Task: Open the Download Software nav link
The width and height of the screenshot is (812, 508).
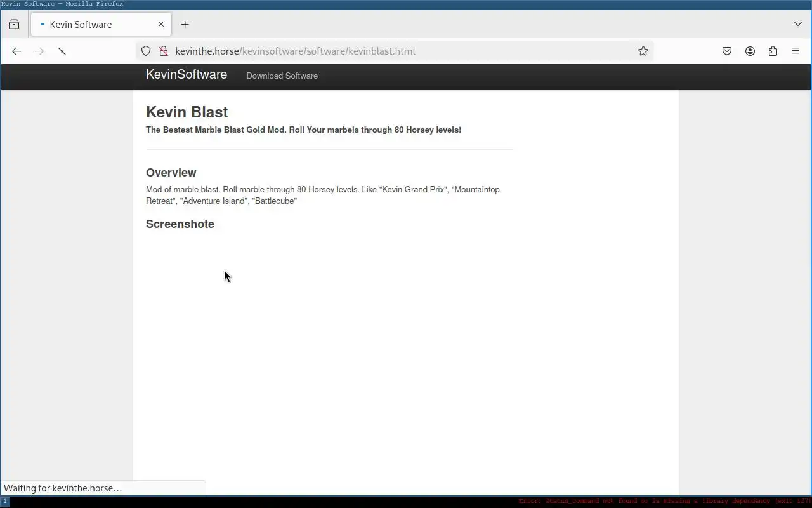Action: pos(282,76)
